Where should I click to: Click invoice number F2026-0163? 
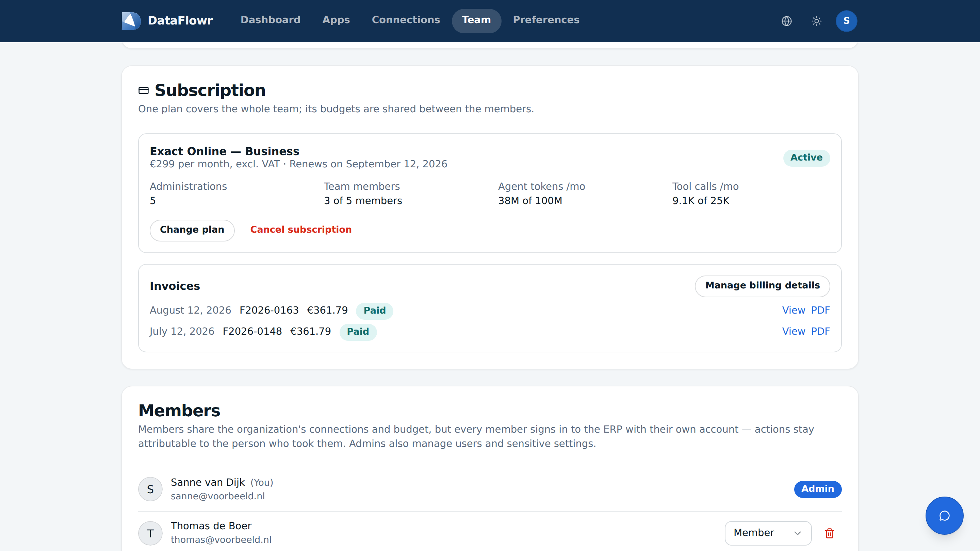tap(269, 310)
